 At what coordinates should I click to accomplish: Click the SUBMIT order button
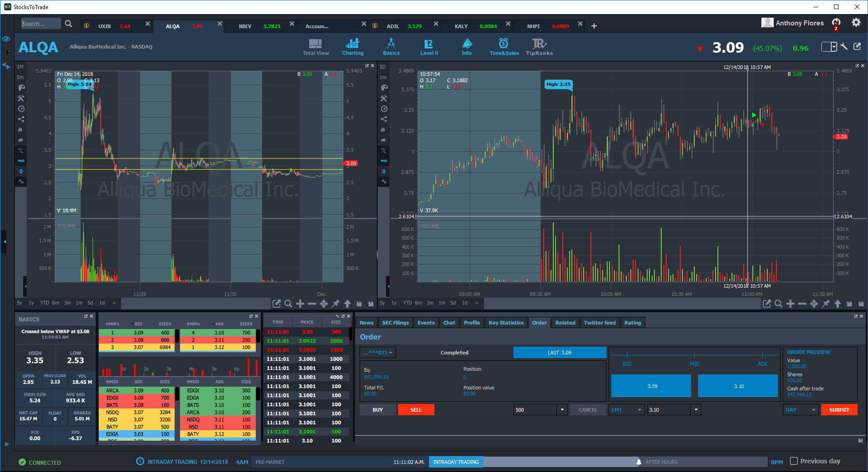[839, 410]
